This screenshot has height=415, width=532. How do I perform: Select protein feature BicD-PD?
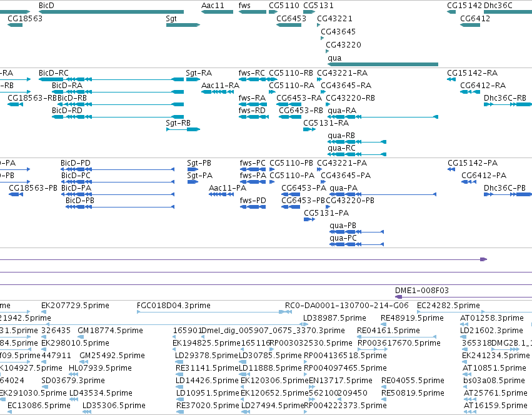[x=118, y=169]
